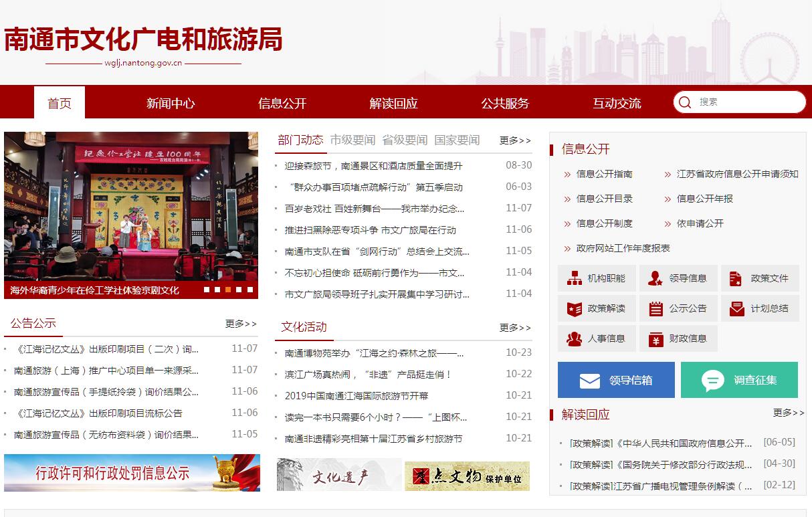Select the first carousel slide dot
This screenshot has width=812, height=517.
(x=207, y=290)
